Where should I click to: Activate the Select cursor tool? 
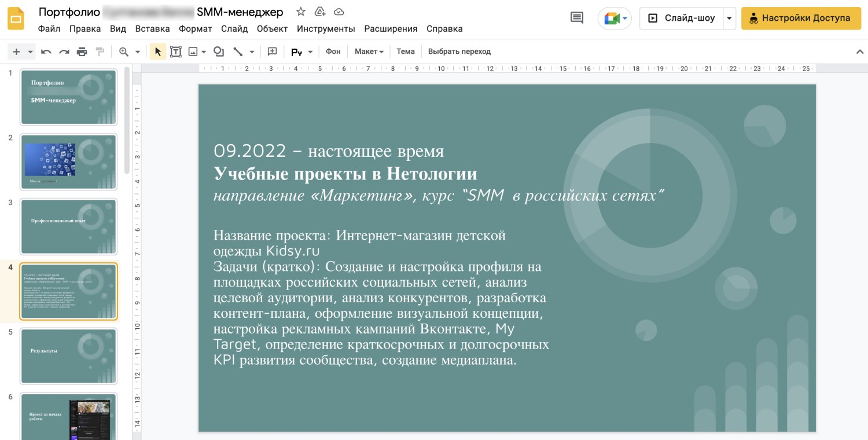157,52
